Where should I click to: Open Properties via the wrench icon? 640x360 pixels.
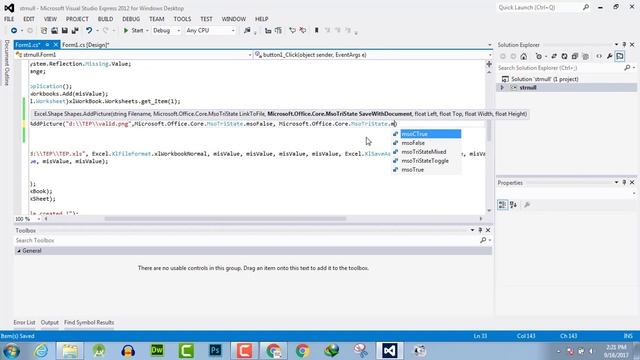click(x=609, y=56)
